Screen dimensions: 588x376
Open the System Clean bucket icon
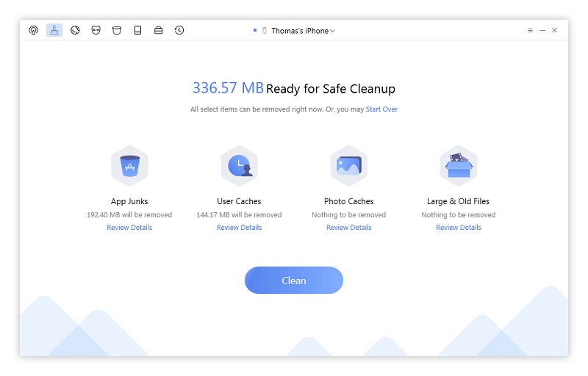click(117, 30)
